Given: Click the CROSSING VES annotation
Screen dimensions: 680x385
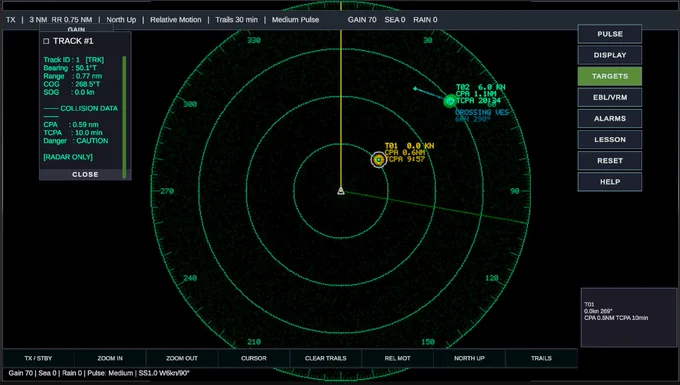Looking at the screenshot, I should (482, 112).
